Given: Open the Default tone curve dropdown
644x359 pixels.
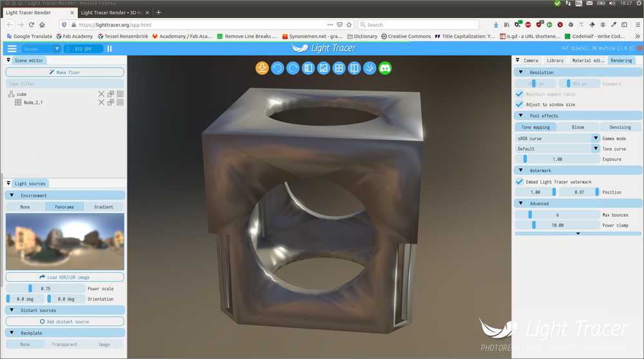Looking at the screenshot, I should (x=557, y=149).
